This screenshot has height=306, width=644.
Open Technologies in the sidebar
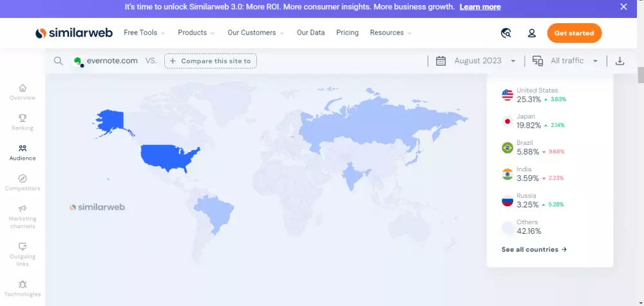23,289
